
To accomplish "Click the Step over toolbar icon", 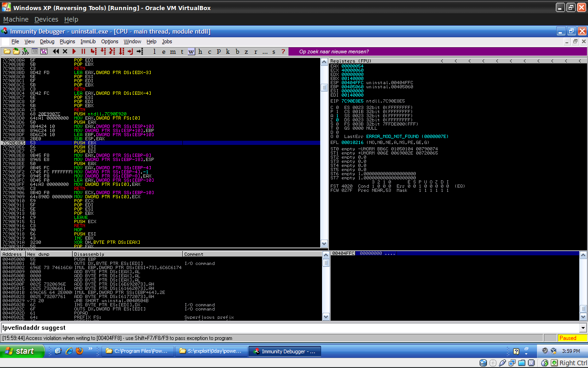I will click(103, 52).
